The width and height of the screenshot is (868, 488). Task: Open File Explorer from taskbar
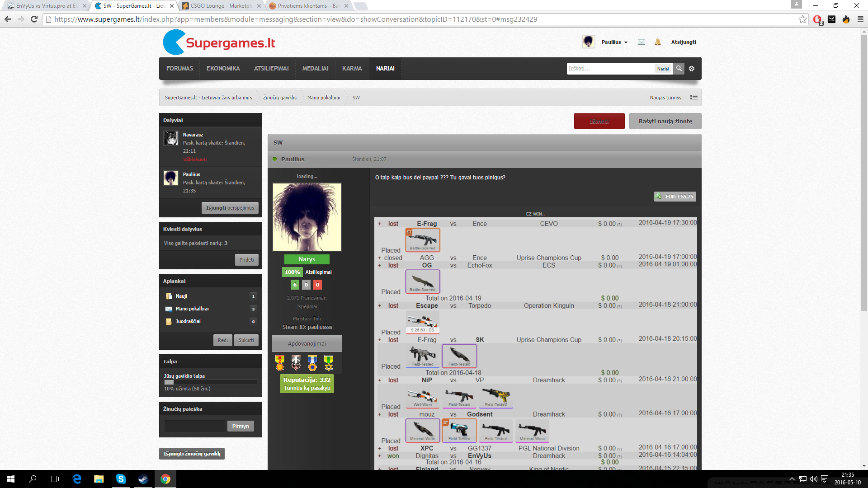tap(99, 479)
